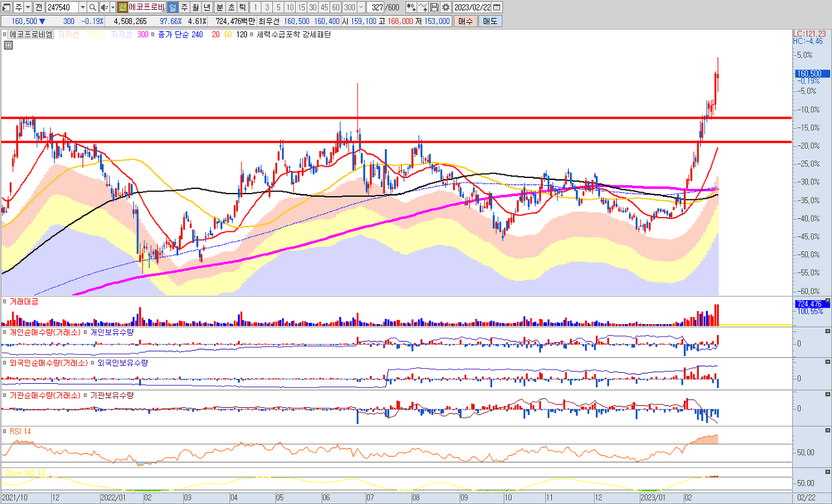Click the leftmost chart layout icon

point(6,7)
